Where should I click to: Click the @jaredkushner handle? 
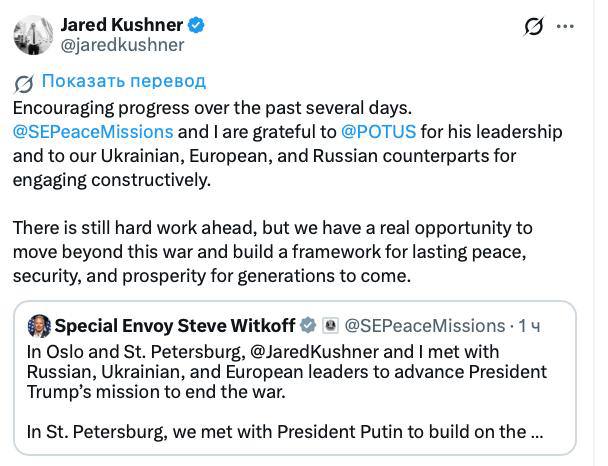point(123,45)
